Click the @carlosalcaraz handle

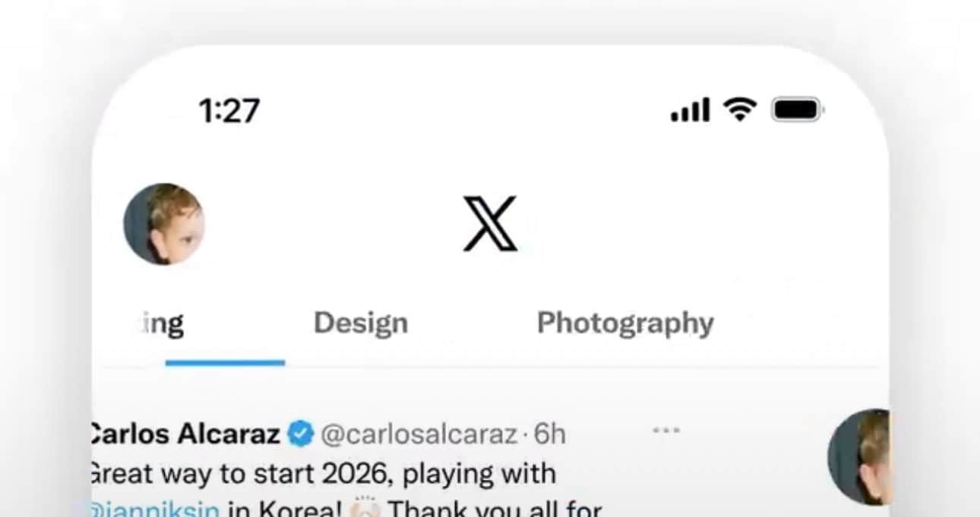pos(418,434)
